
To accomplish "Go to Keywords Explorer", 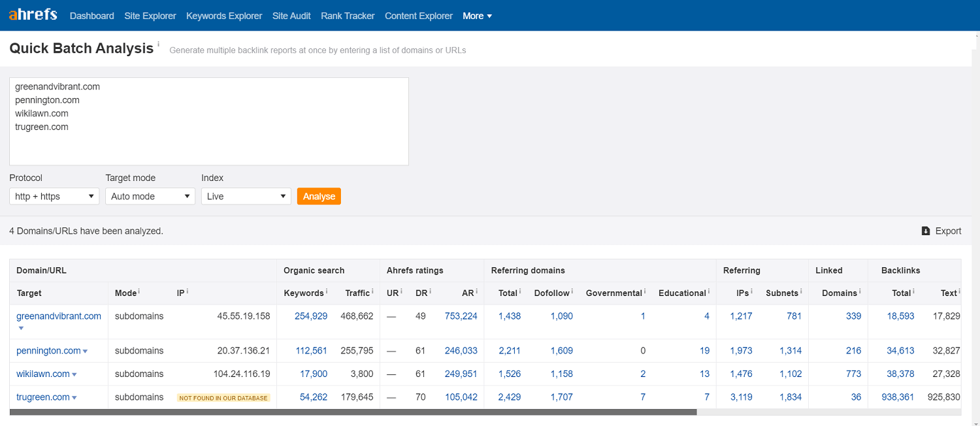I will pos(224,16).
